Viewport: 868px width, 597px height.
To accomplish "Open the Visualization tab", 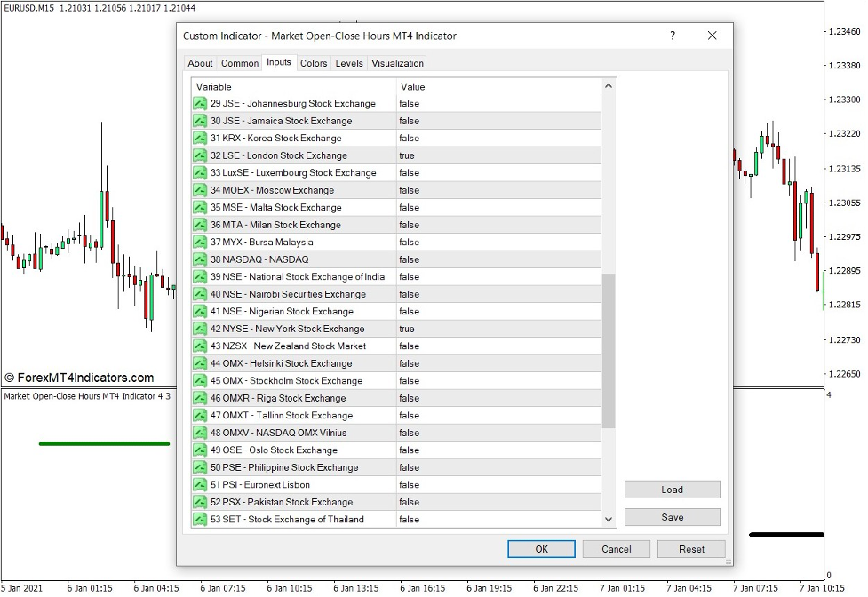I will pos(397,63).
